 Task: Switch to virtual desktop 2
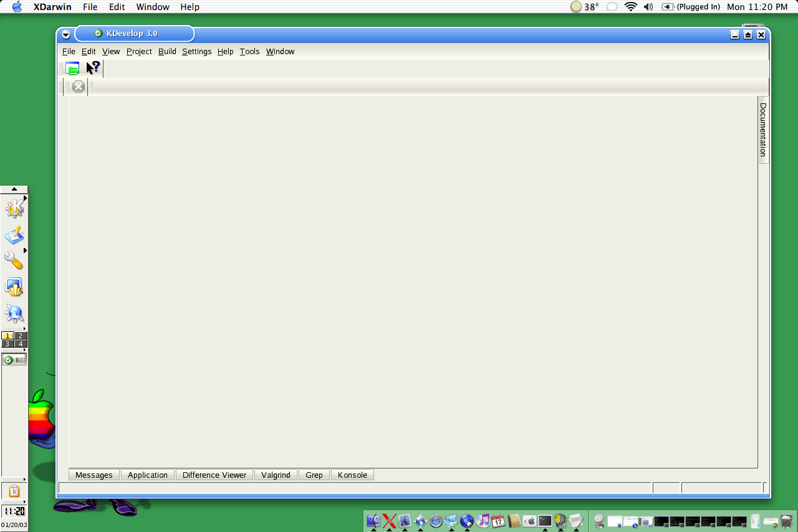coord(21,336)
